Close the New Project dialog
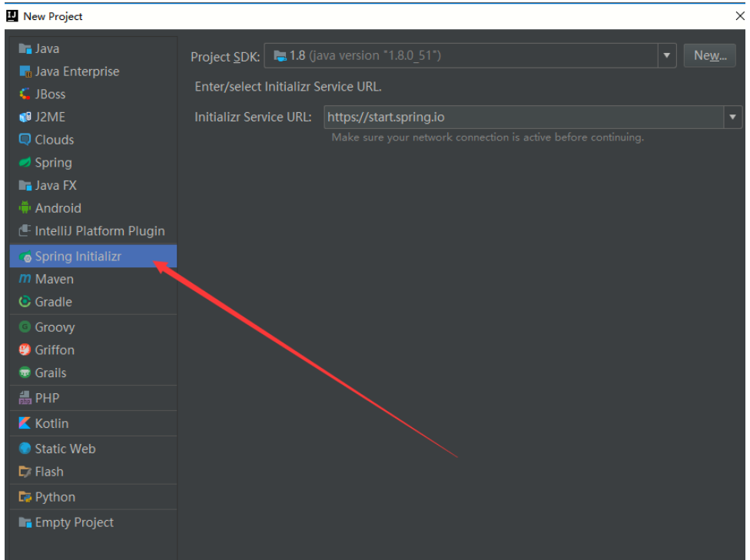The width and height of the screenshot is (750, 560). pos(740,16)
